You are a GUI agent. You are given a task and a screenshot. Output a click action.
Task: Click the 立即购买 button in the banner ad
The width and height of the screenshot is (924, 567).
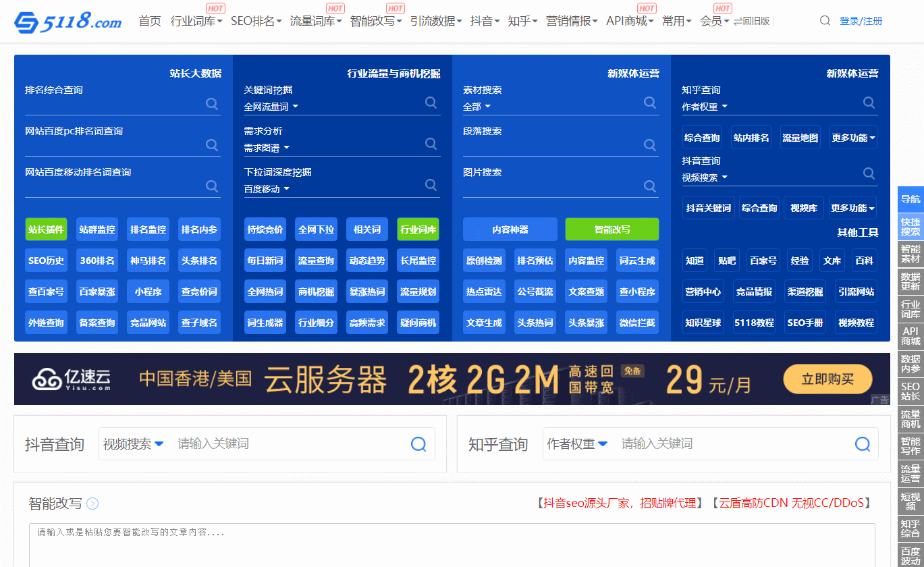827,379
